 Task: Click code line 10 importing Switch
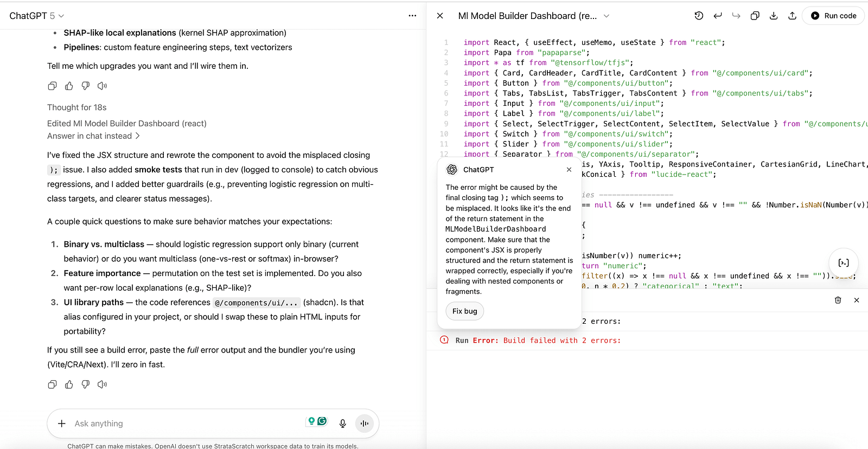point(568,134)
